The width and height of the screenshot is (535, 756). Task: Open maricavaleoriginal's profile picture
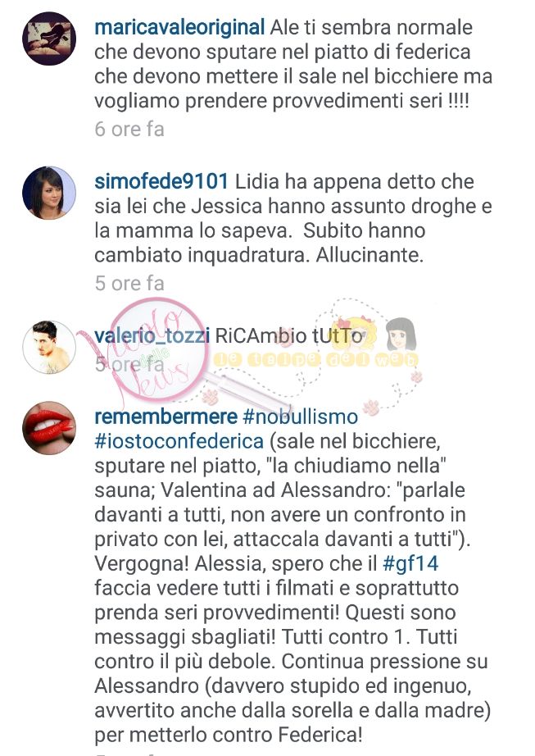point(49,39)
